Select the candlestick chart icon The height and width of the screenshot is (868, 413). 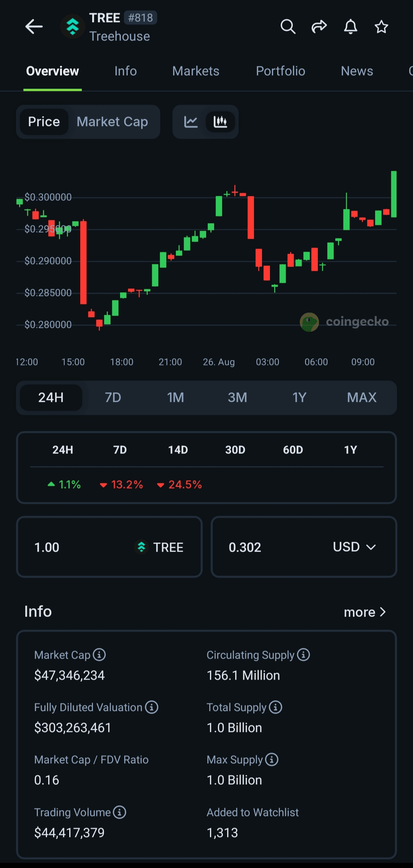[x=220, y=122]
